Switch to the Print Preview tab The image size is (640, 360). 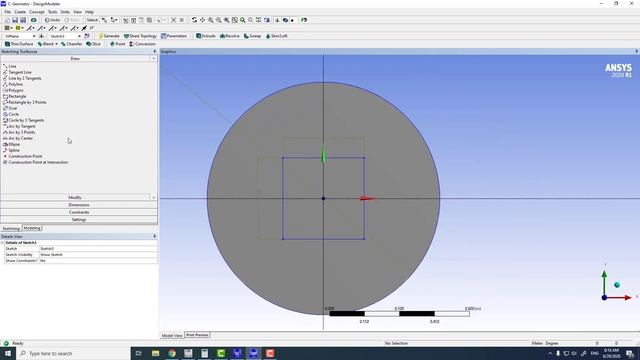[x=197, y=335]
